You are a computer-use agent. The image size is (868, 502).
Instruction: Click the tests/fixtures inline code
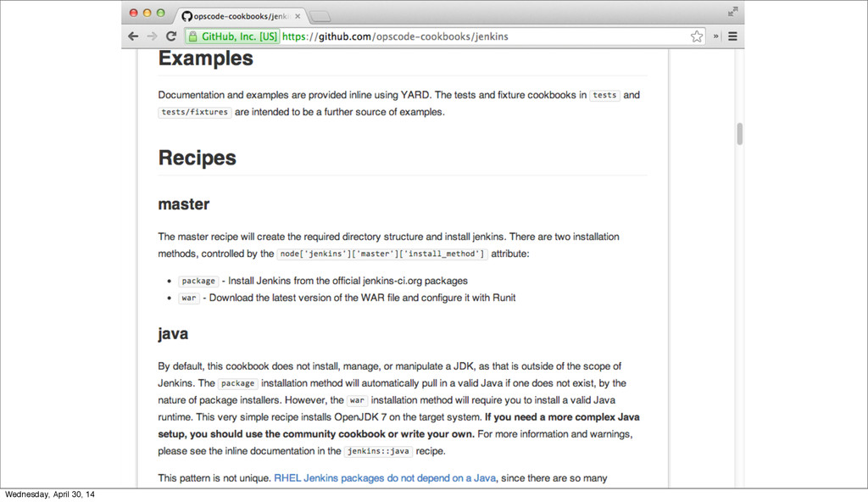[195, 112]
